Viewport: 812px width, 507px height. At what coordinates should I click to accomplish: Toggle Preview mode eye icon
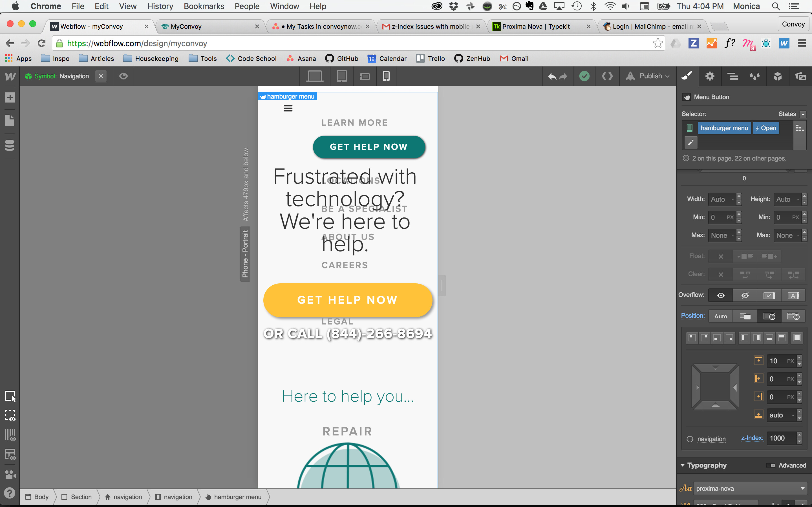[x=123, y=76]
